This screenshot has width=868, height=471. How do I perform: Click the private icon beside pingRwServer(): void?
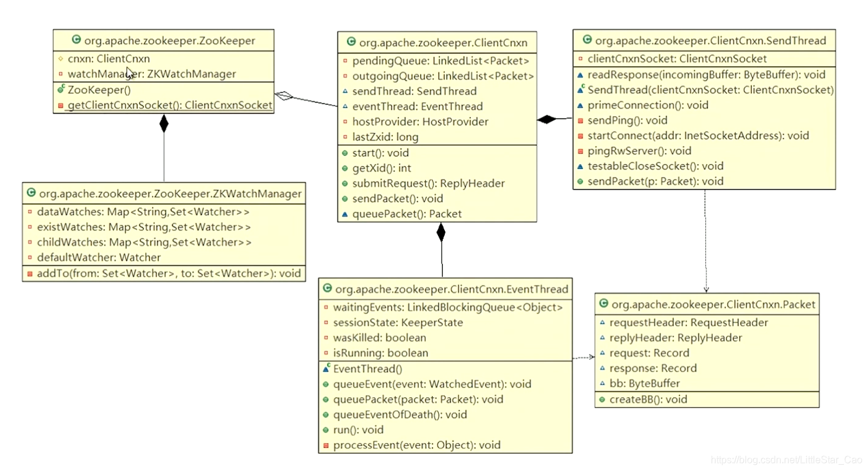point(581,151)
